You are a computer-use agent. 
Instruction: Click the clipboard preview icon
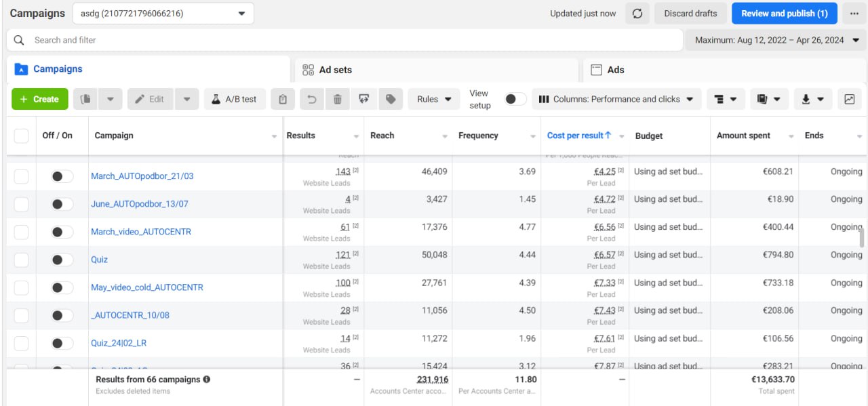pos(283,99)
